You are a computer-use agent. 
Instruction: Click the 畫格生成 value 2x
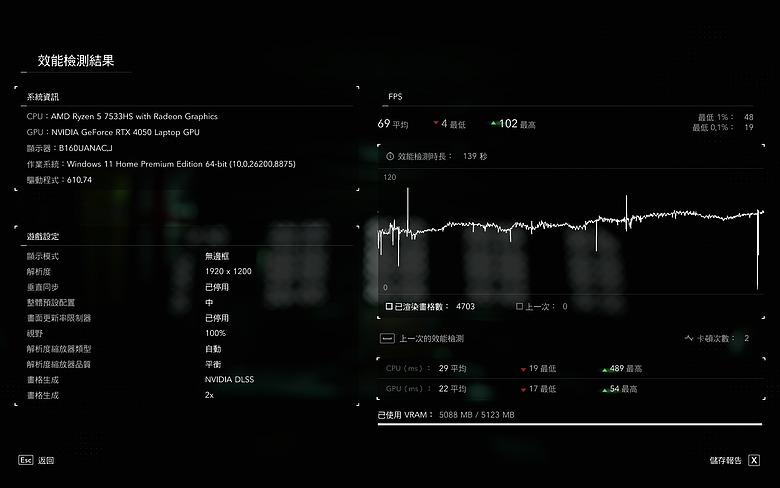click(x=209, y=395)
